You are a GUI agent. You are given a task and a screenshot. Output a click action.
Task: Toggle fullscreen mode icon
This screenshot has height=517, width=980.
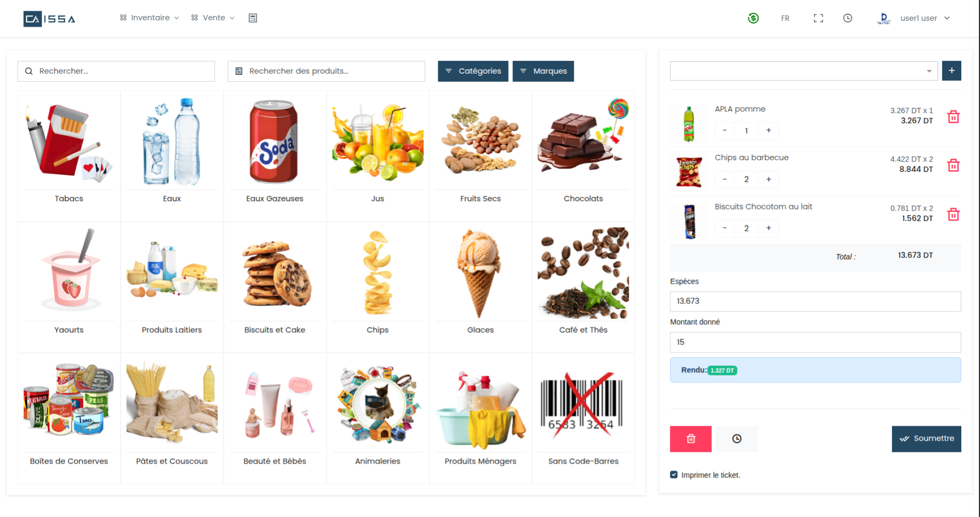point(818,18)
